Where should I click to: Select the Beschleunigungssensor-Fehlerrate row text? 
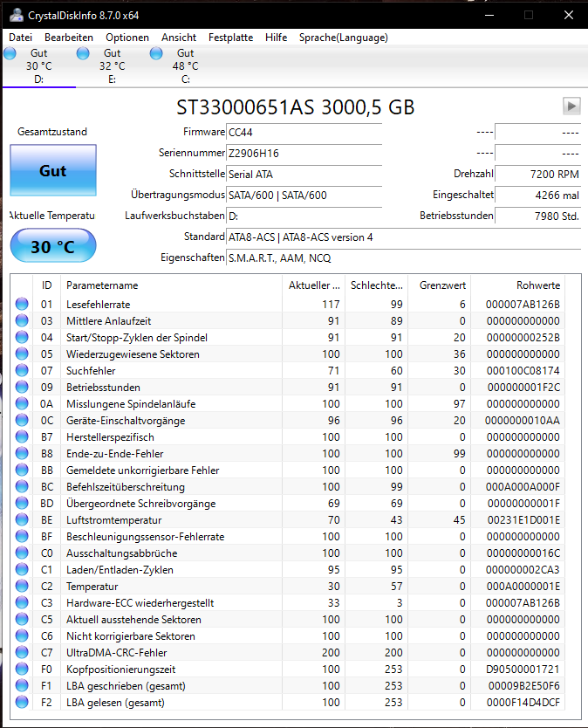click(x=146, y=537)
